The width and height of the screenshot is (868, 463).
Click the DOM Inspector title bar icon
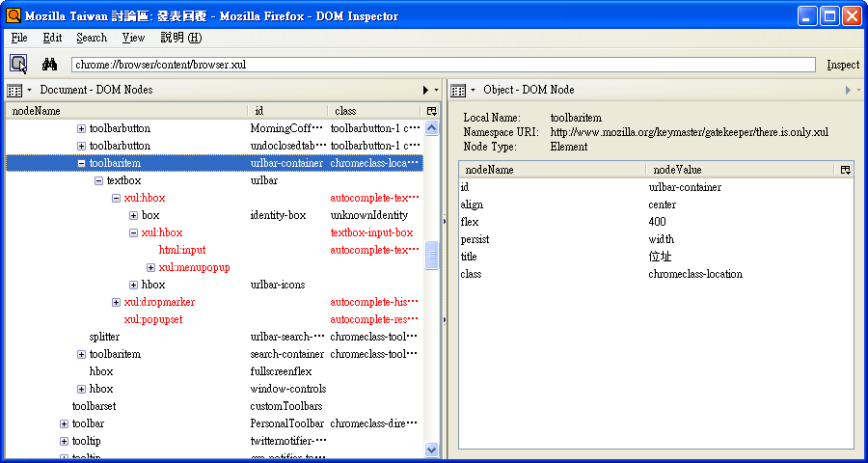click(14, 16)
